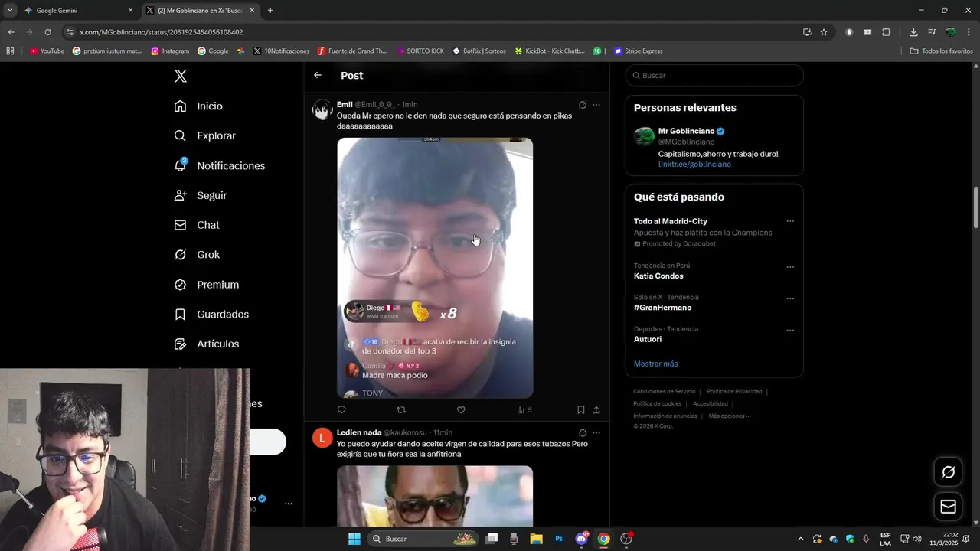Click Mostrar más under trends

point(655,364)
